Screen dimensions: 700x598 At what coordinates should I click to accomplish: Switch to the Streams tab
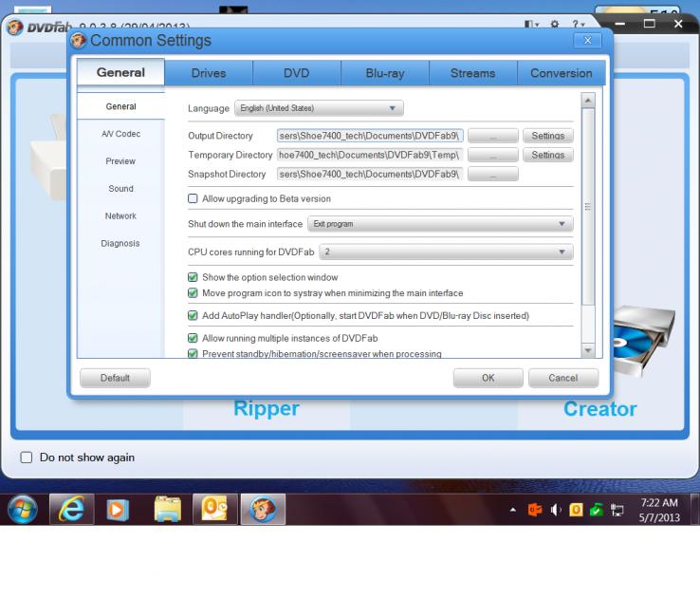tap(472, 73)
